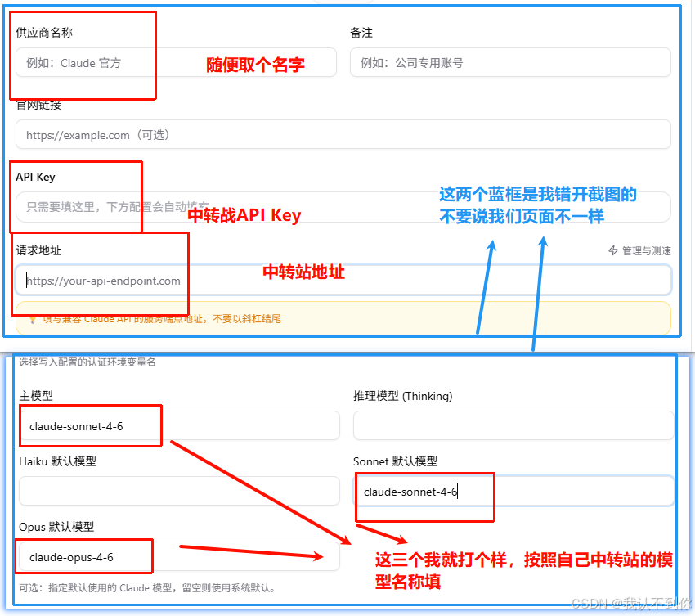Click the 选择写入配置的认证环境变量名 hint text
Viewport: 695px width, 616px height.
pyautogui.click(x=87, y=362)
